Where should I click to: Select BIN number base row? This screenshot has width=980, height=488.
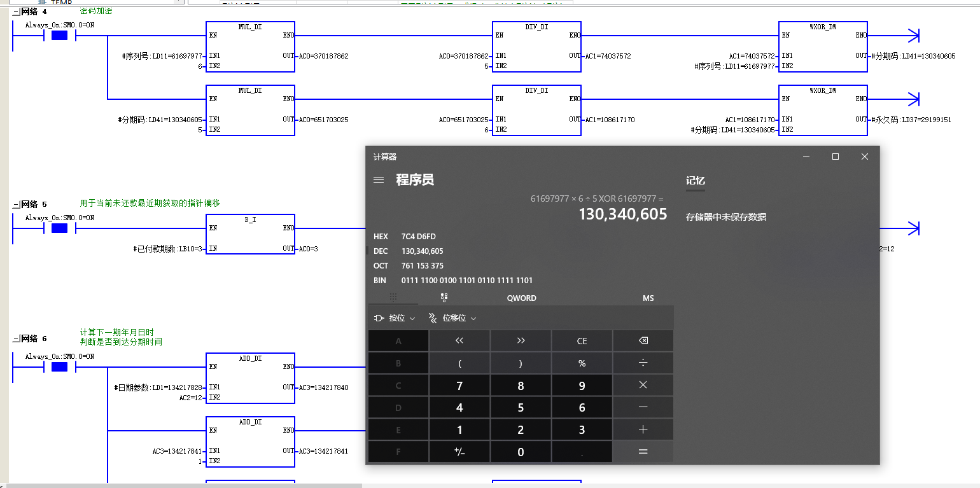pyautogui.click(x=520, y=281)
